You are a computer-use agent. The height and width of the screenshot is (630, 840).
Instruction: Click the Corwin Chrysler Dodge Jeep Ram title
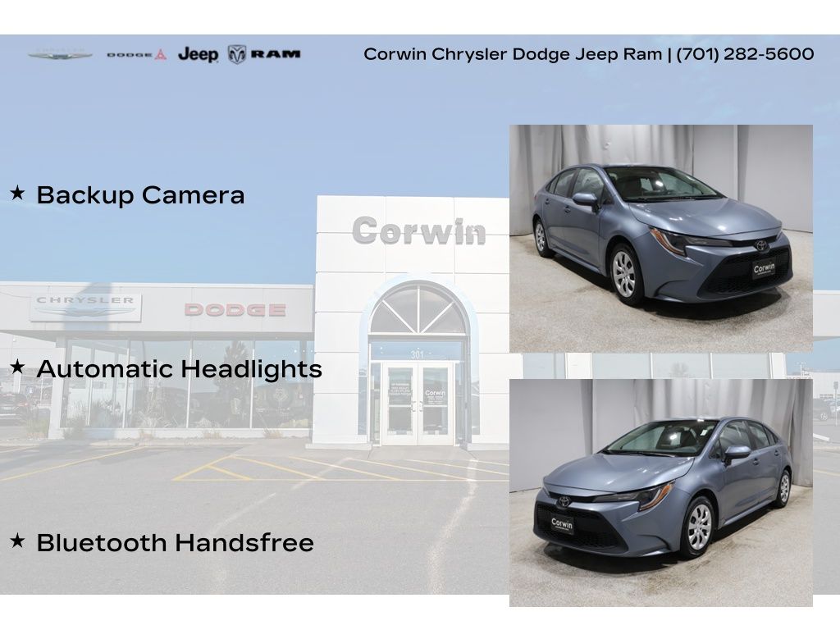click(512, 54)
